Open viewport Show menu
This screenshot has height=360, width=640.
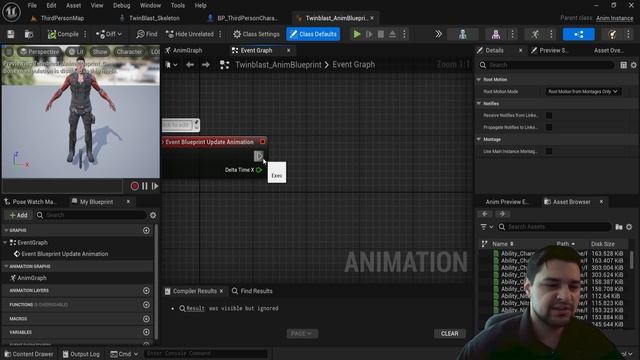(x=100, y=52)
